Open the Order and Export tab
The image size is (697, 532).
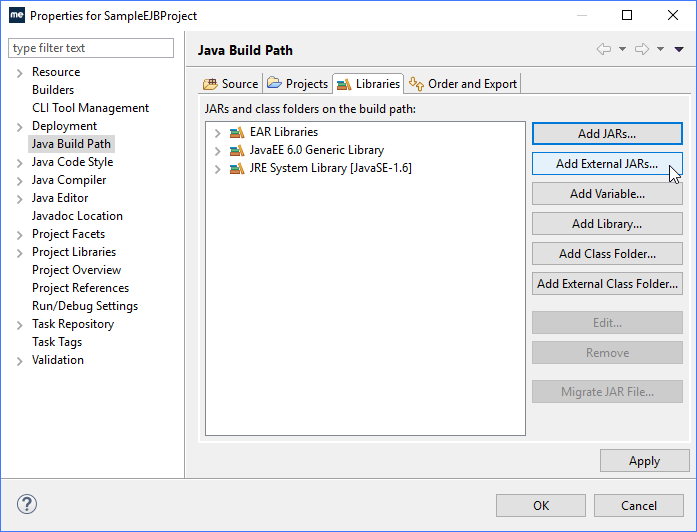click(x=464, y=84)
